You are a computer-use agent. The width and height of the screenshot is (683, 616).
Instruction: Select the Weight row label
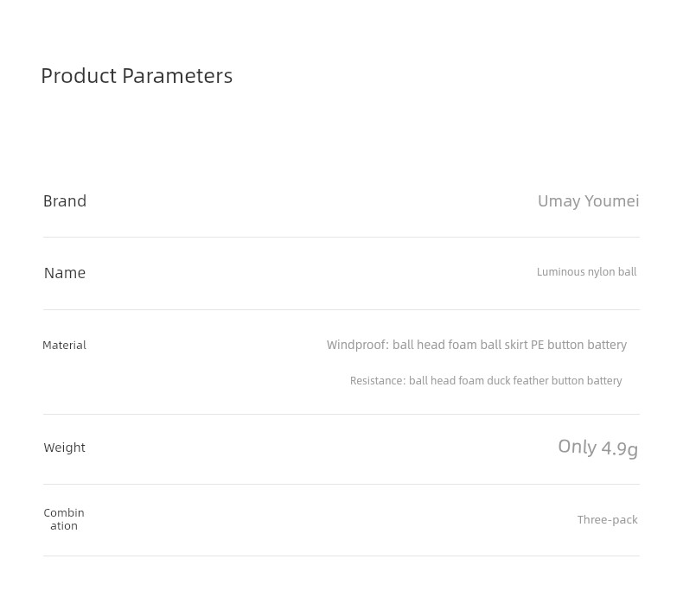click(65, 448)
